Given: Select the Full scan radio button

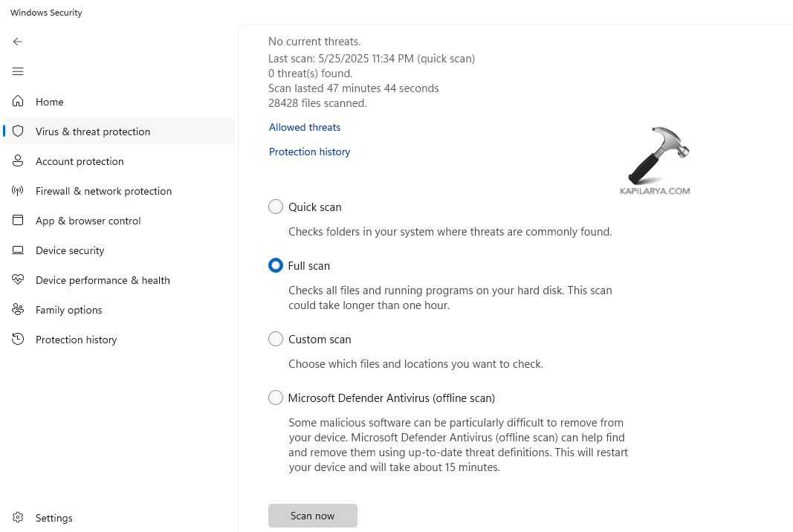Looking at the screenshot, I should click(276, 265).
